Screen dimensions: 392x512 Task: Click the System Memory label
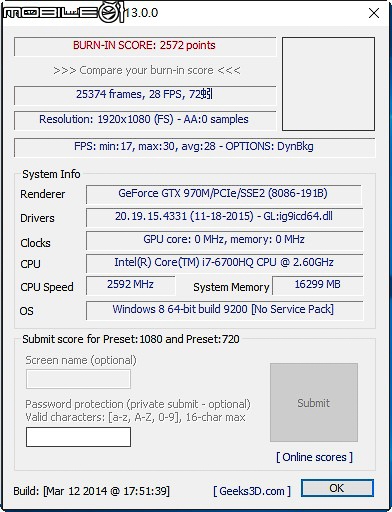tap(231, 287)
